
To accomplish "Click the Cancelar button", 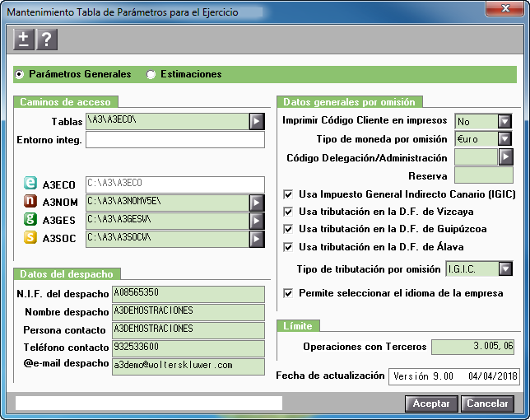I will tap(487, 404).
